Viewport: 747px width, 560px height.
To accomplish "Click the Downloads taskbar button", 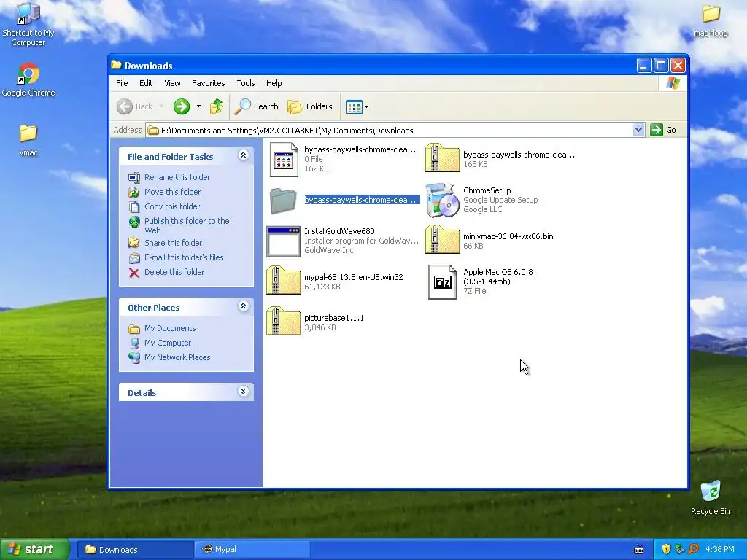I will (x=135, y=550).
